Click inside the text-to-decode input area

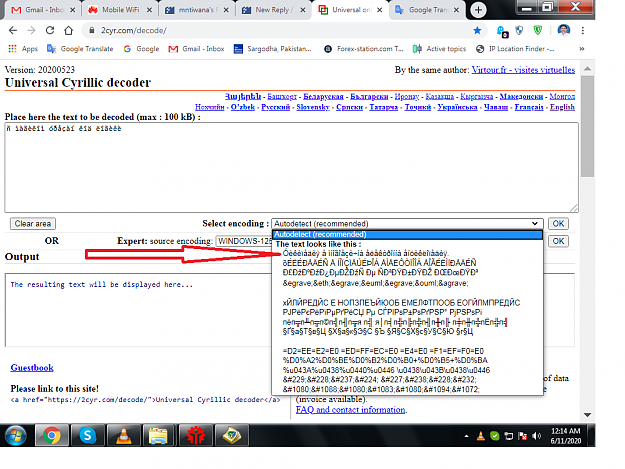(291, 167)
